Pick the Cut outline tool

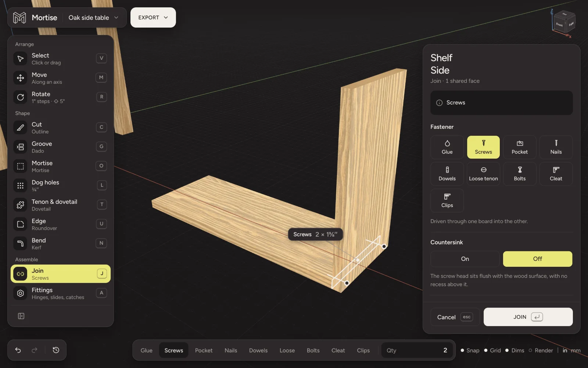[60, 128]
